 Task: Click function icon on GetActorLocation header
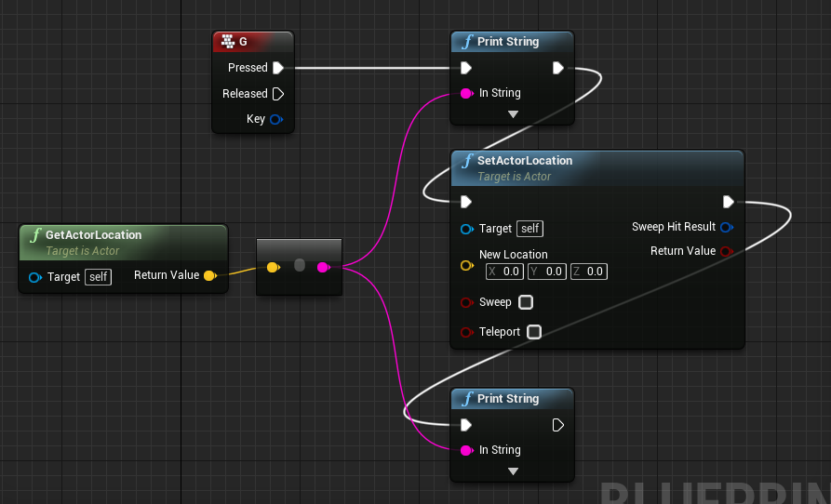(x=35, y=234)
